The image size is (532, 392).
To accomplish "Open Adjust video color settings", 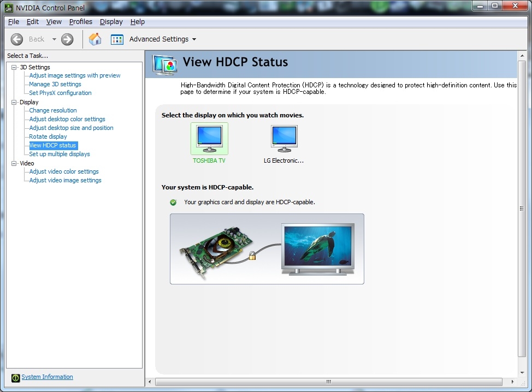I will click(64, 171).
